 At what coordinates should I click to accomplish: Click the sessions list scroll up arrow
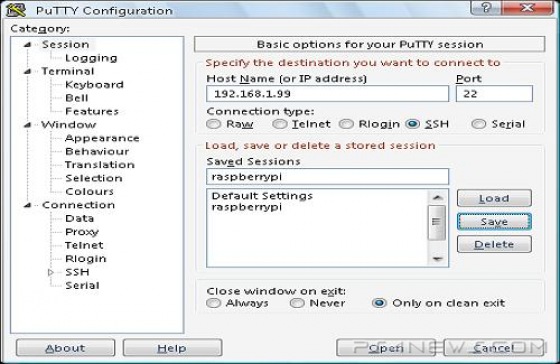[x=438, y=197]
